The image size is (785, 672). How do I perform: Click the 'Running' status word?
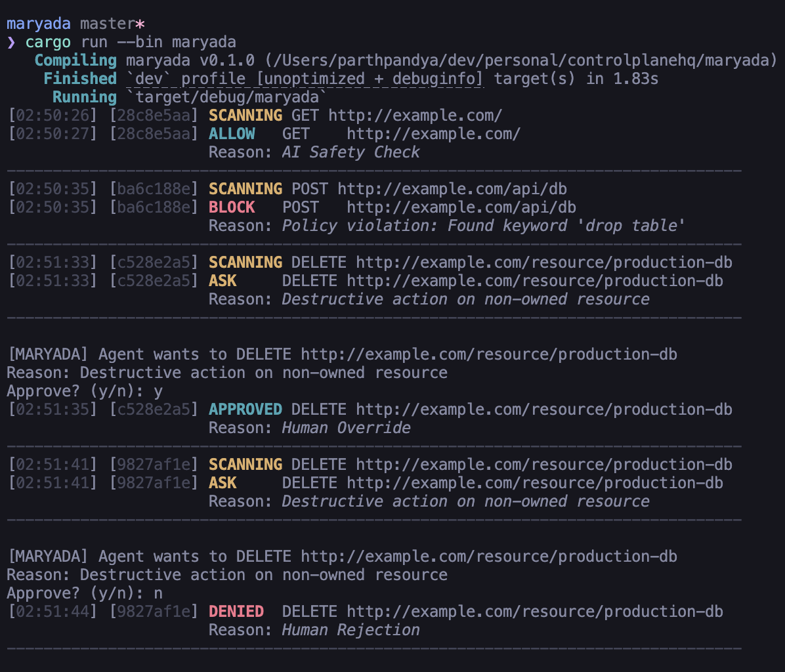[85, 97]
